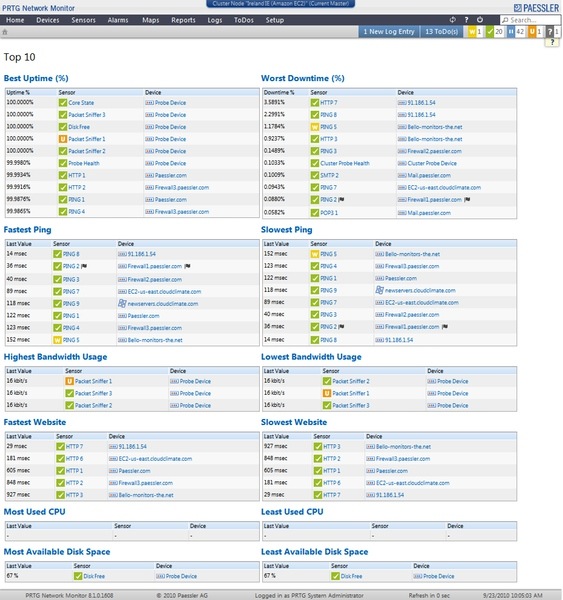Image resolution: width=563 pixels, height=600 pixels.
Task: Click flag icon next to PING 2 in Worst Downtime
Action: tap(341, 199)
